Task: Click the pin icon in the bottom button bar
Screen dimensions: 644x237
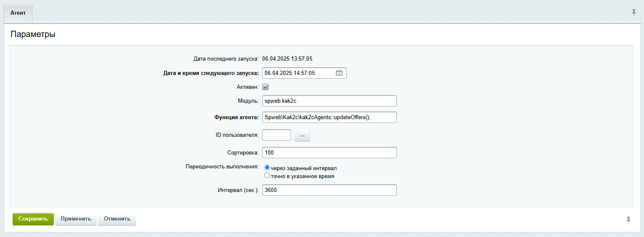Action: coord(628,220)
